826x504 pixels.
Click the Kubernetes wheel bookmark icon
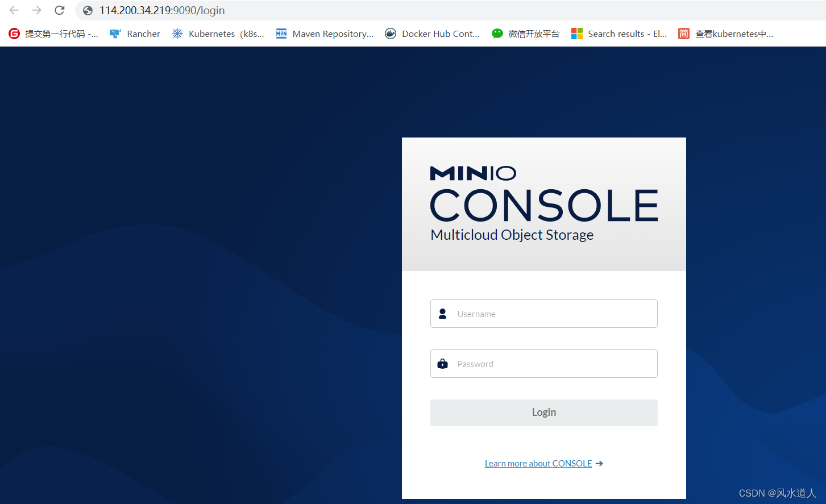(177, 34)
